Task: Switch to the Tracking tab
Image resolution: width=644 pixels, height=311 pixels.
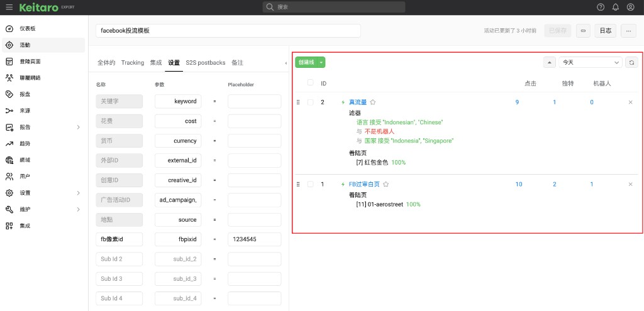Action: tap(133, 63)
